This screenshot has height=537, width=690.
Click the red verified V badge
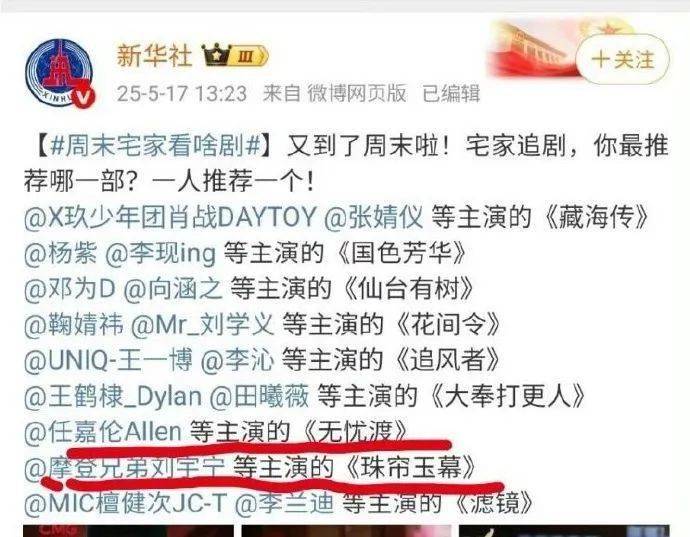(84, 98)
